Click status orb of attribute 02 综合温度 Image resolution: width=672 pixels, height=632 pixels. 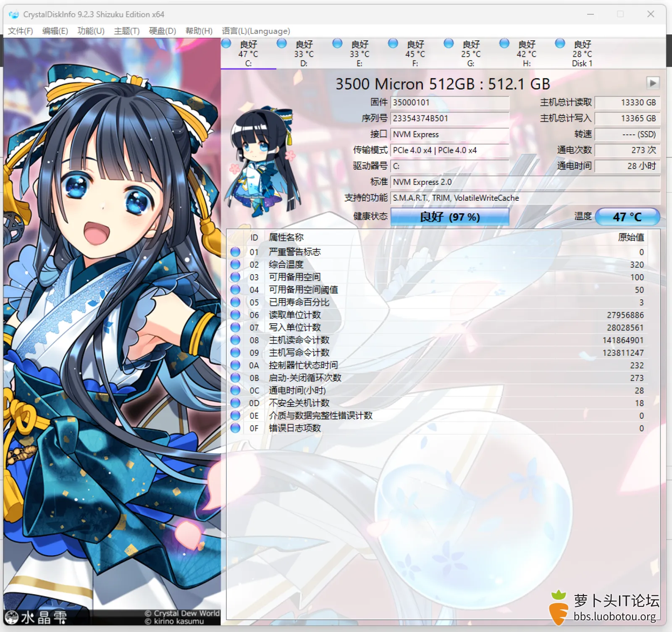click(x=236, y=265)
